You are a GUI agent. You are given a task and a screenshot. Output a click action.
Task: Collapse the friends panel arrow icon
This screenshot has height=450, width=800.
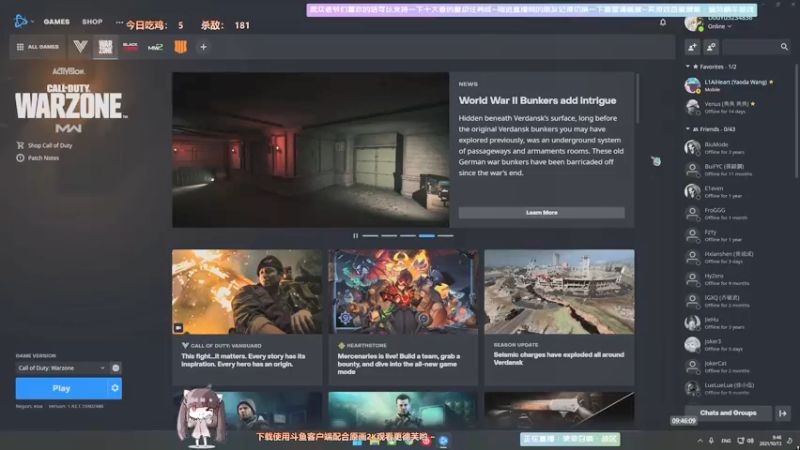[783, 413]
